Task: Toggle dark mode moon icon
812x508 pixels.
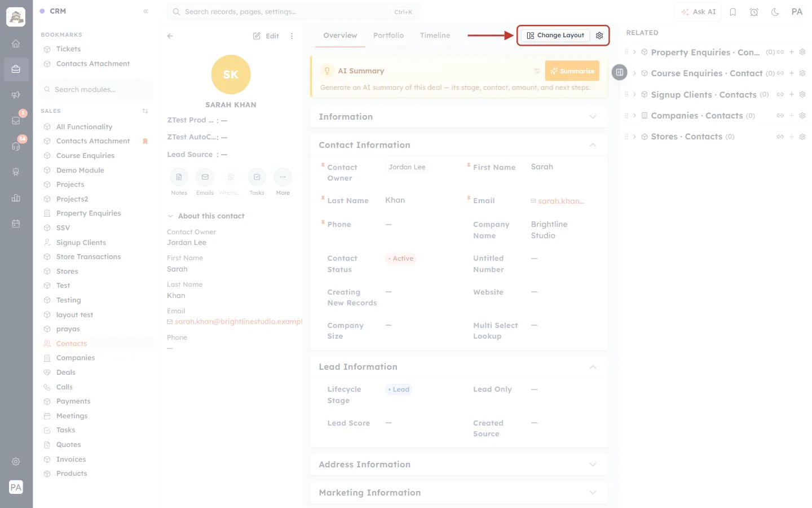Action: (x=775, y=12)
